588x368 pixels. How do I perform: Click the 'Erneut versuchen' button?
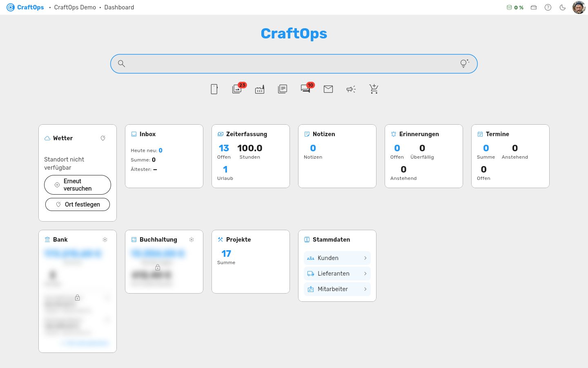[78, 185]
